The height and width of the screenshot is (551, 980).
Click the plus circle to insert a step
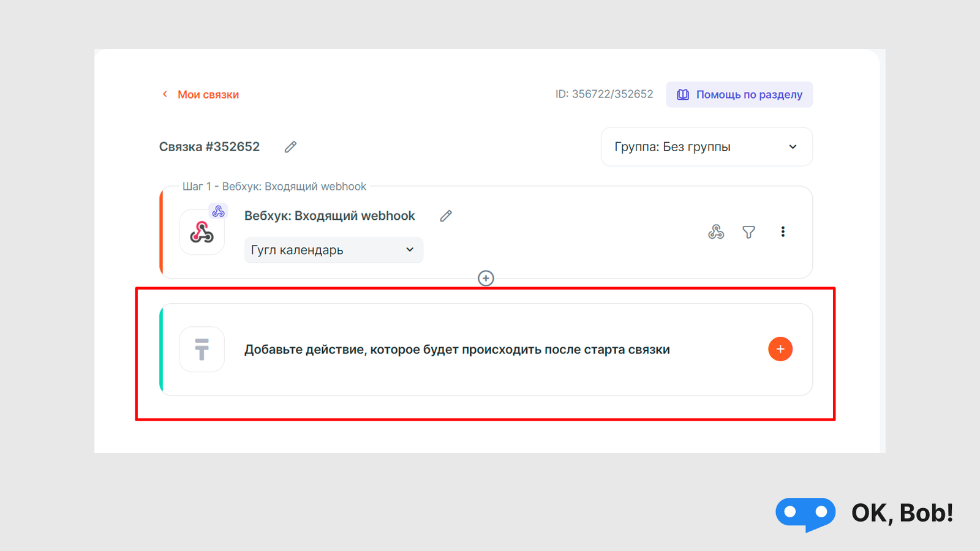(486, 278)
